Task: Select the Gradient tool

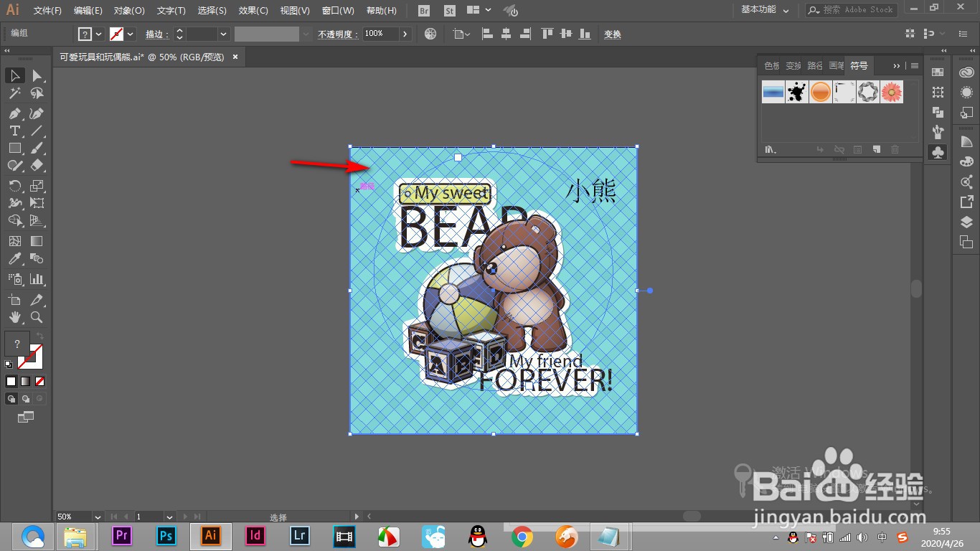Action: [37, 241]
